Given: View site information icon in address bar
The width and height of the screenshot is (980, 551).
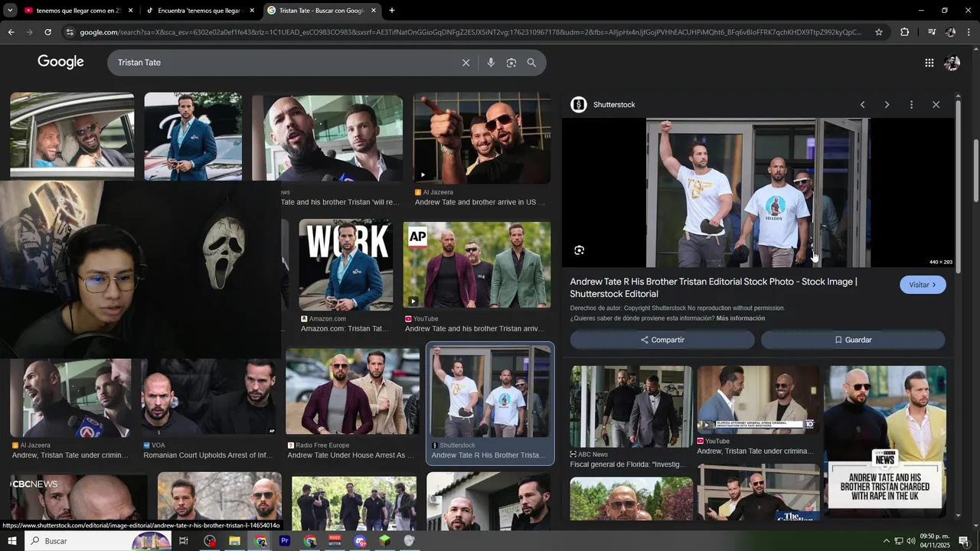Looking at the screenshot, I should [x=70, y=32].
